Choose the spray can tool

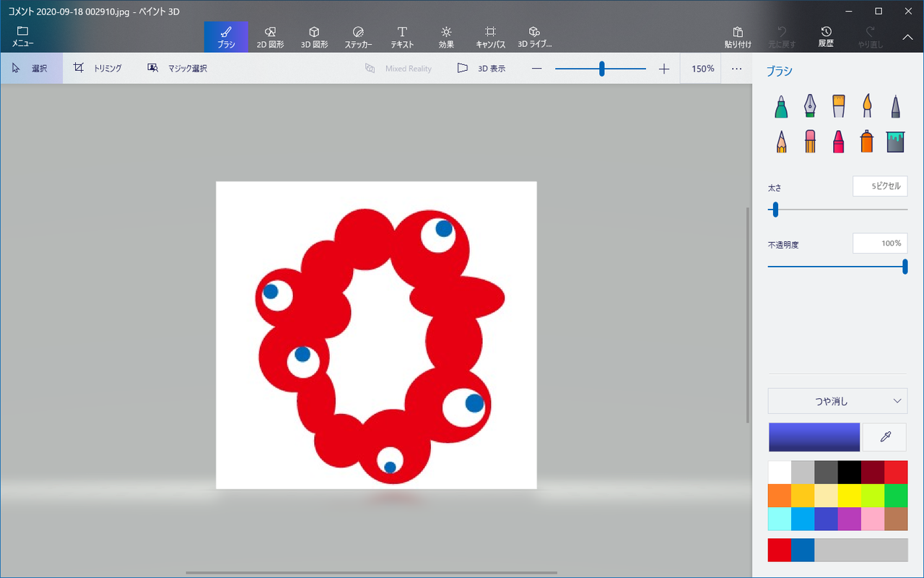point(867,141)
